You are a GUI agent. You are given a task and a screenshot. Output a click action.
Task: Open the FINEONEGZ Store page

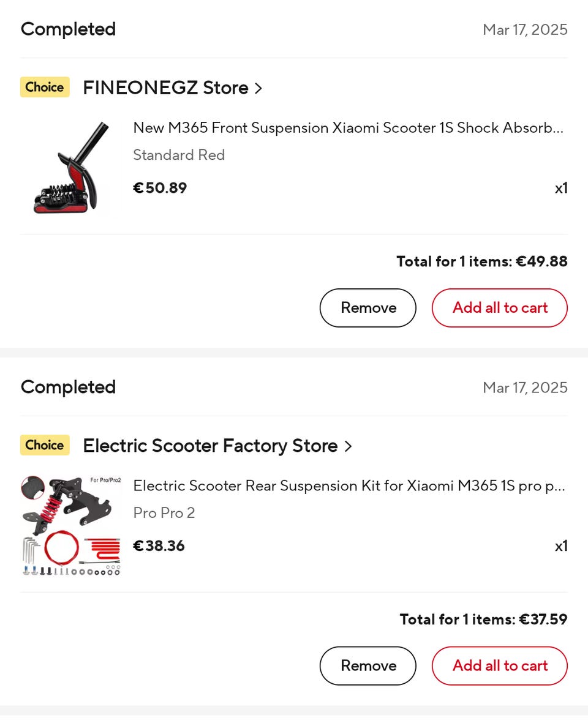165,88
